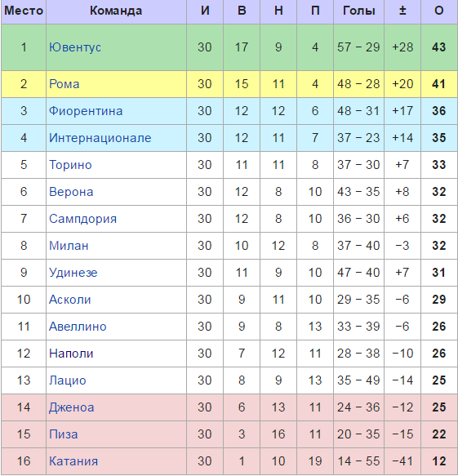Screen dimensions: 458x476
Task: Click the Авеллино link
Action: 78,327
